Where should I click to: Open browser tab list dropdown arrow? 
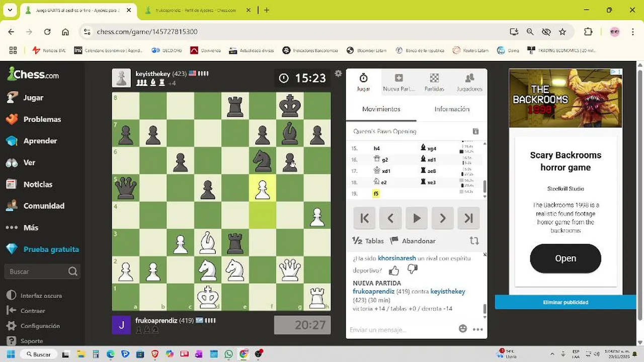[x=10, y=10]
